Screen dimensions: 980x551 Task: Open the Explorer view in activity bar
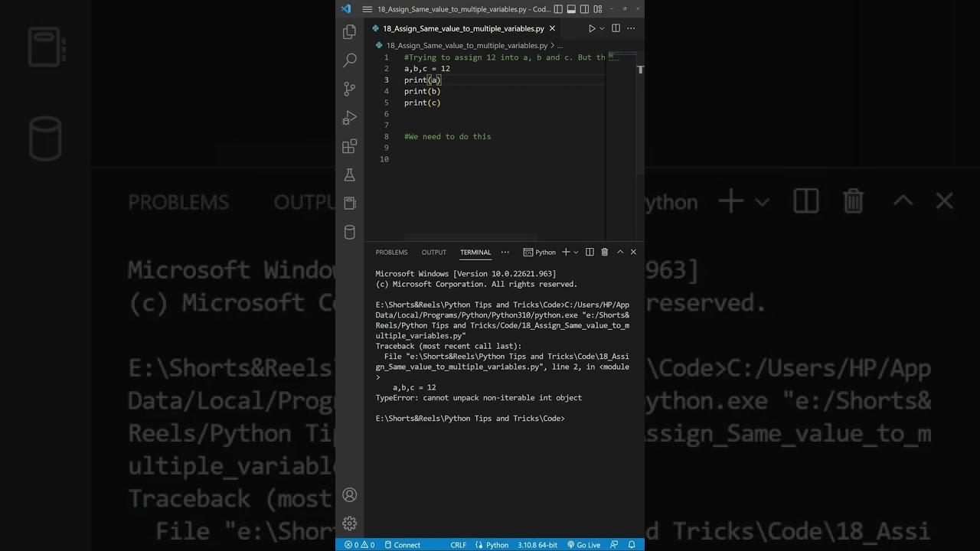coord(350,31)
